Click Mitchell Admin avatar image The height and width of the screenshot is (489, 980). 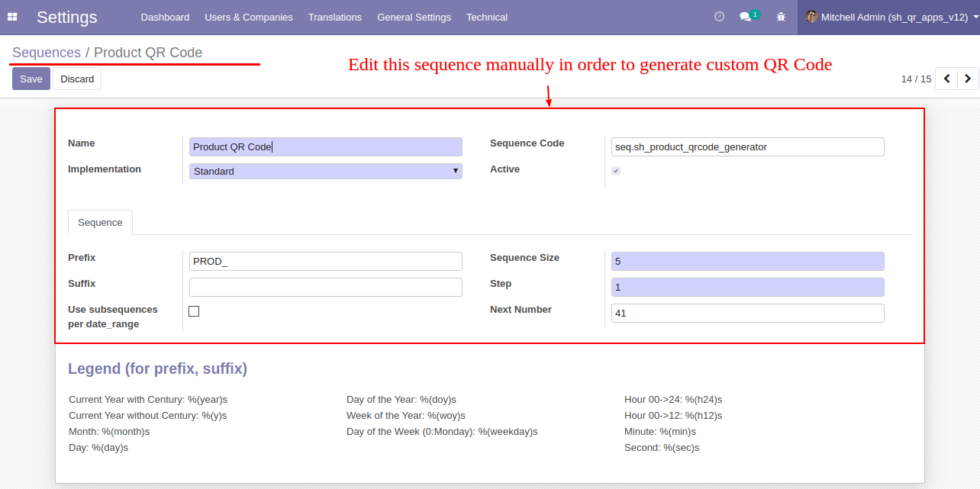(811, 17)
